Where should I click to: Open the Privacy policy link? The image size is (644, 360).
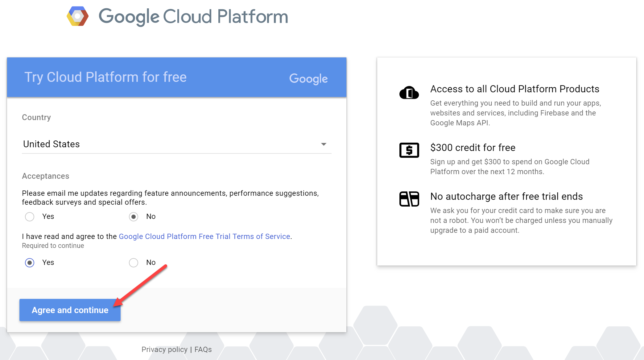tap(164, 350)
